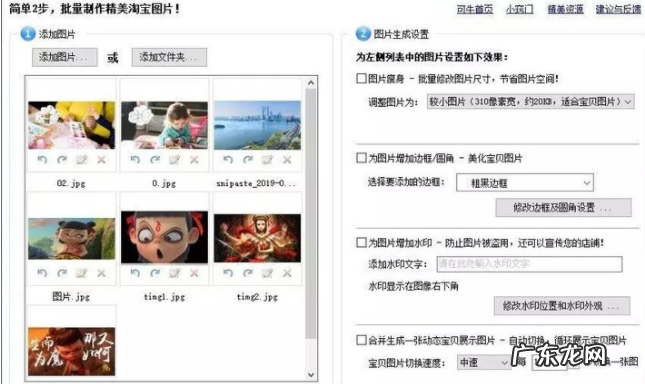Select the snipaste_2019 skyline thumbnail
This screenshot has height=384, width=645.
(258, 125)
